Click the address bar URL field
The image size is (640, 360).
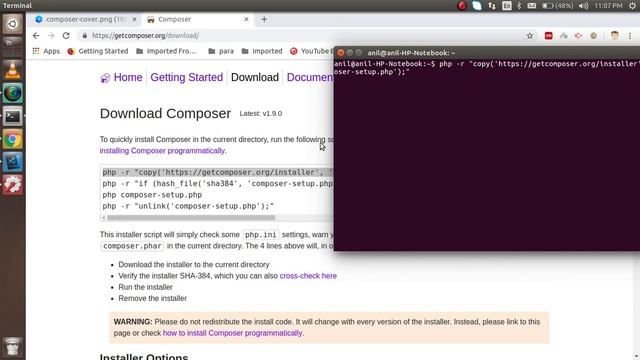[302, 36]
